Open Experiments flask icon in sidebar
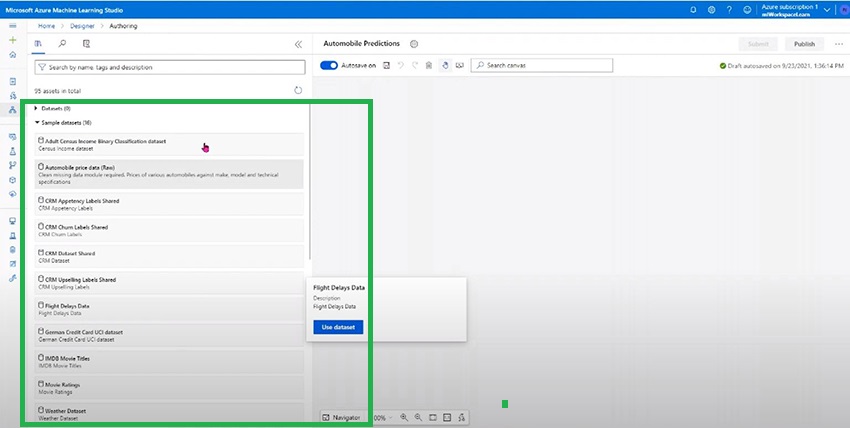Screen dimensions: 850x428 (x=12, y=152)
